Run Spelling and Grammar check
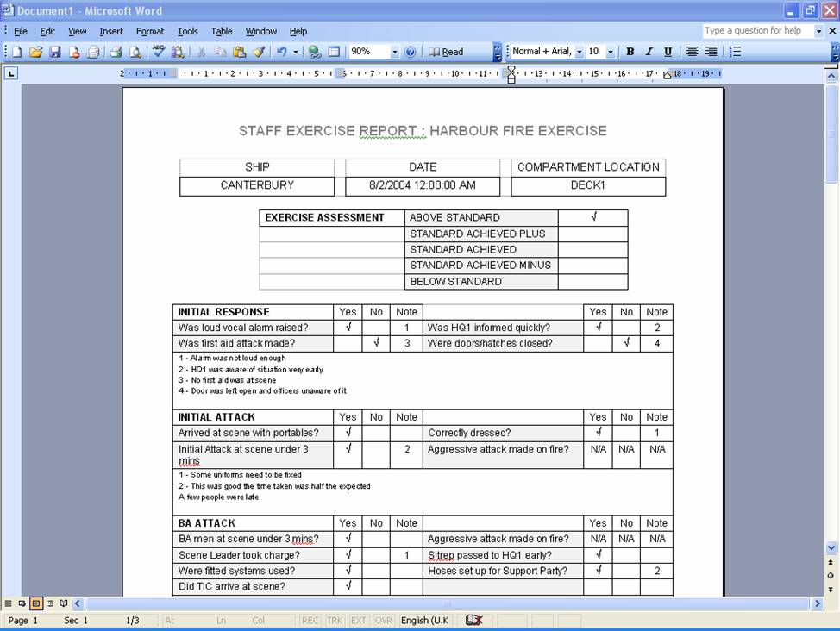 (x=159, y=52)
